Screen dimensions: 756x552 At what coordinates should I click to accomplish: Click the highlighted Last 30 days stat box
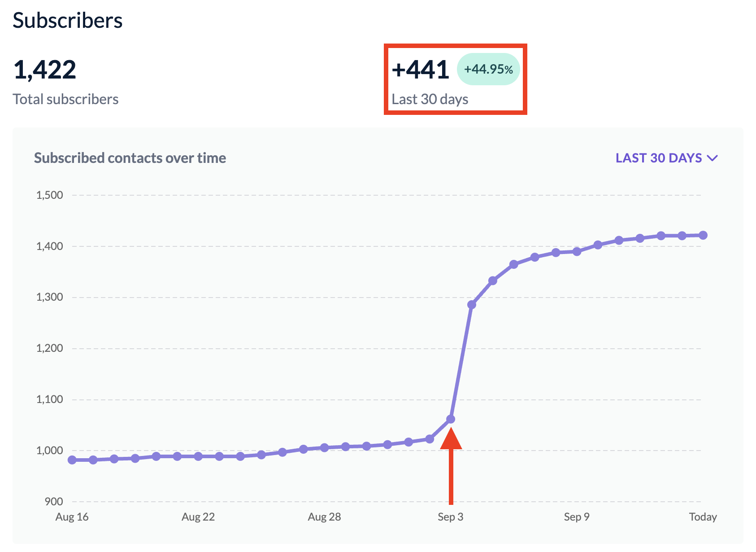(455, 79)
